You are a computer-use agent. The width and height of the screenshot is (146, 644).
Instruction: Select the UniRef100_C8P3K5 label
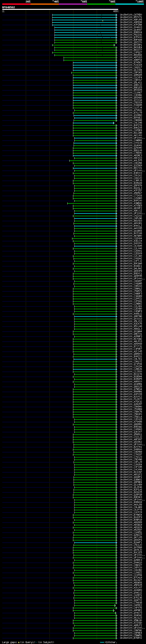tap(131, 72)
